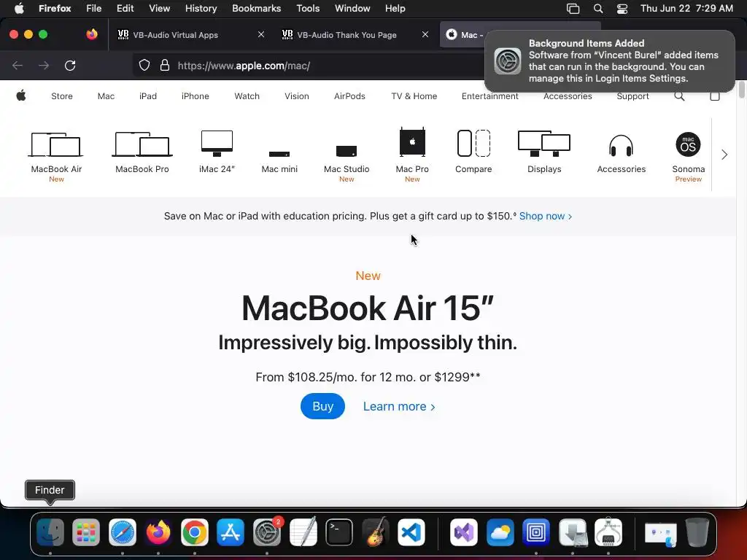Open the Help menu
This screenshot has height=560, width=747.
[395, 8]
